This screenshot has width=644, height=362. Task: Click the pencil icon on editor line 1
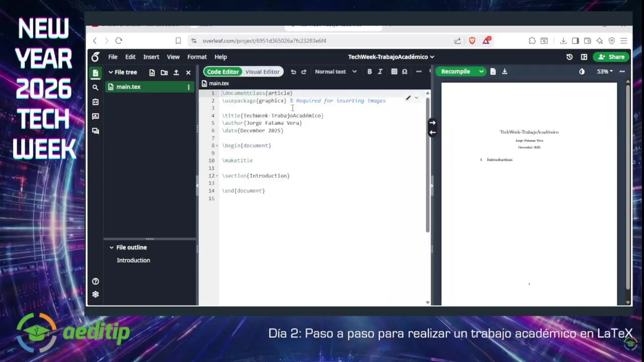click(x=408, y=98)
